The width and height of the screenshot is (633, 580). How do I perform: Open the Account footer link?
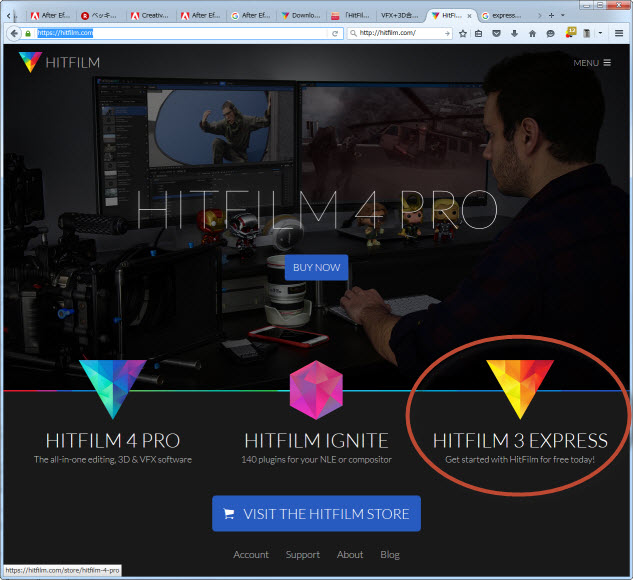click(251, 555)
